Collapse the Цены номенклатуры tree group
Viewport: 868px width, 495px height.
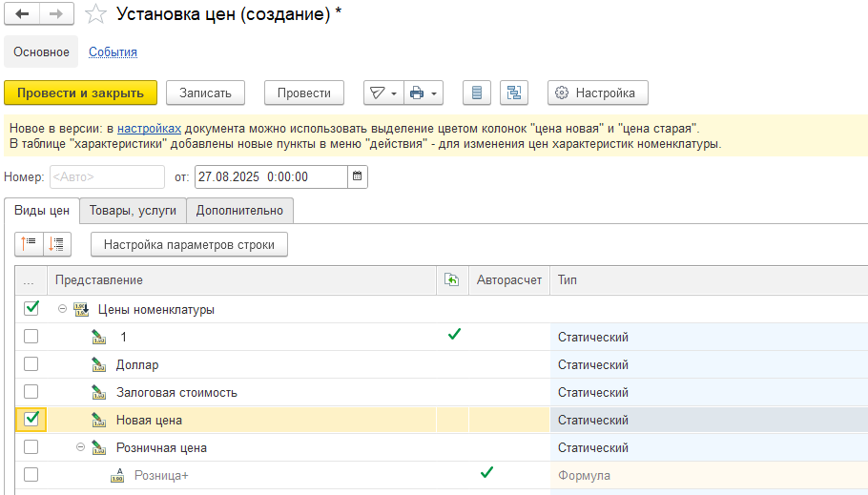[62, 309]
